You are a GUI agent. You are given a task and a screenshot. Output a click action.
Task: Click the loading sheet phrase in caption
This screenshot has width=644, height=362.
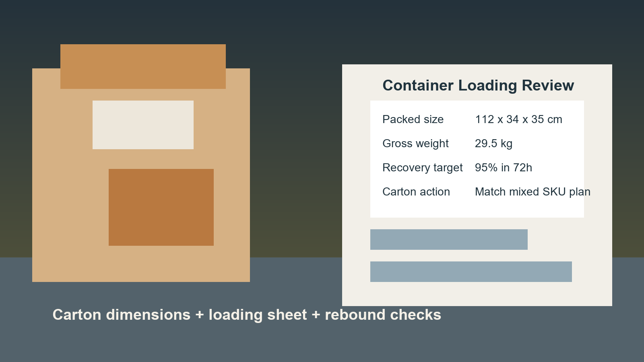tap(258, 315)
